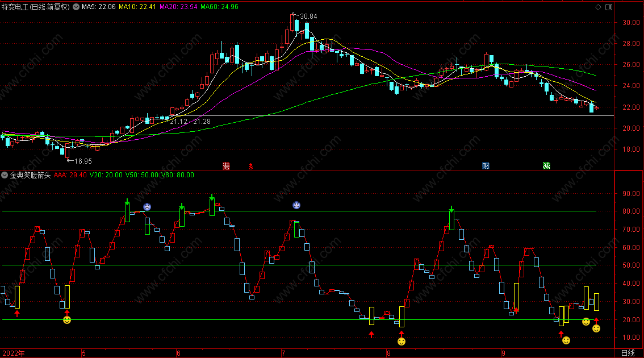Image resolution: width=644 pixels, height=358 pixels.
Task: Select the MA60: 24.96 label
Action: [x=219, y=7]
